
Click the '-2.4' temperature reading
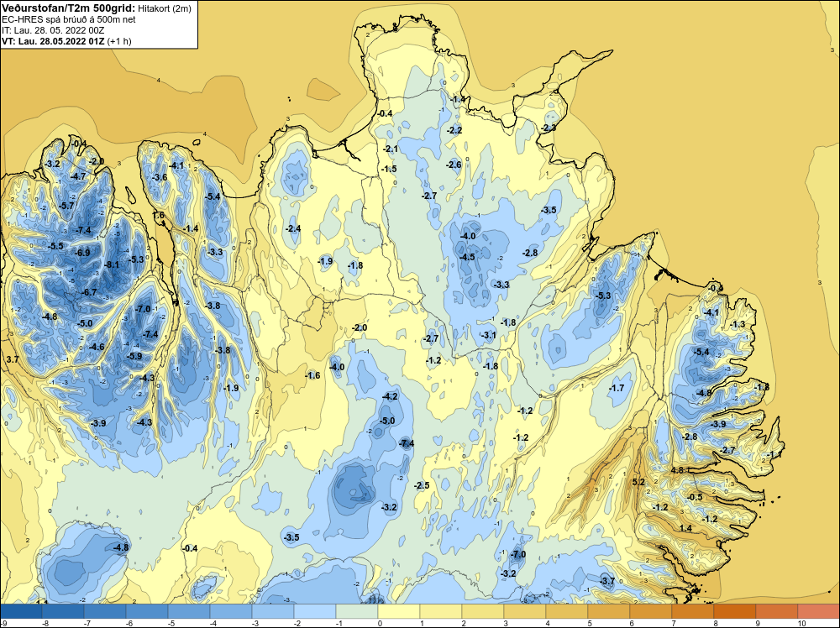pyautogui.click(x=293, y=228)
